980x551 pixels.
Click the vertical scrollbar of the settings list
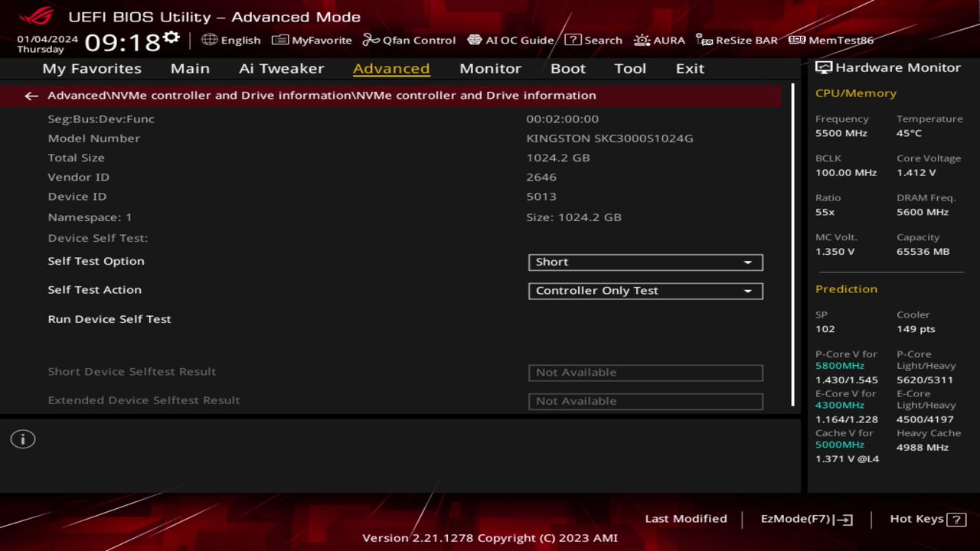pos(793,245)
